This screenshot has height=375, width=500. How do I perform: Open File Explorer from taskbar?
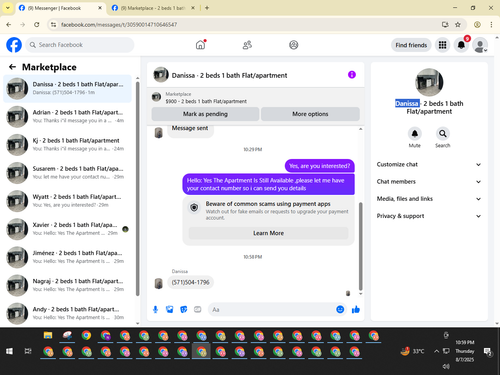[48, 336]
